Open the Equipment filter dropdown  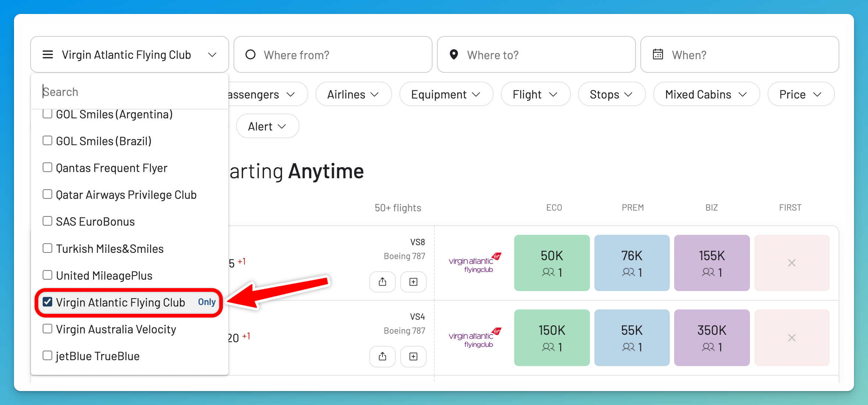coord(446,94)
